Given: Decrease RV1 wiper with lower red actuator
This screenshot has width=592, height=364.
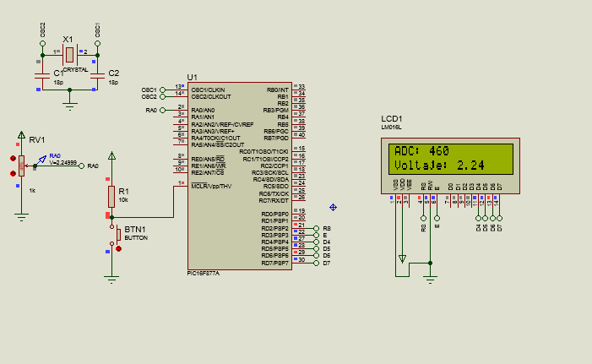Looking at the screenshot, I should (13, 173).
